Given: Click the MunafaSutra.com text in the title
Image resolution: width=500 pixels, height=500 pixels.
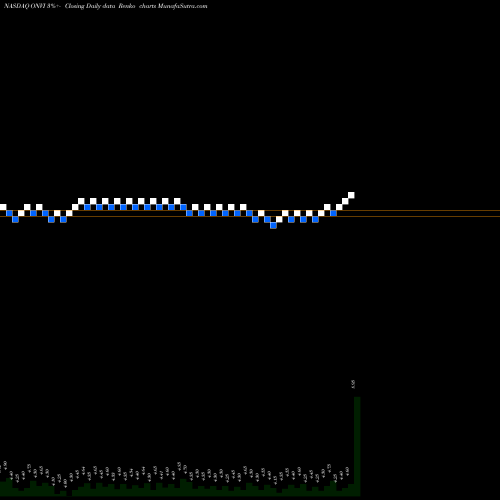Looking at the screenshot, I should pos(182,6).
